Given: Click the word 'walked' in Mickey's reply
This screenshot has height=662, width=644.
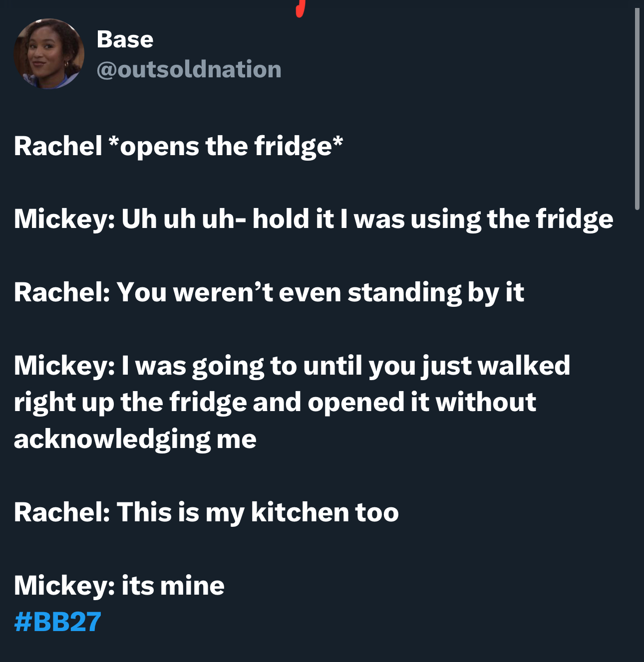Looking at the screenshot, I should pyautogui.click(x=524, y=365).
